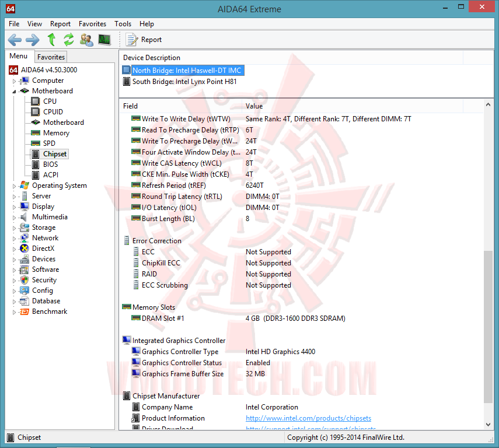Viewport: 499px width, 448px height.
Task: Click the Config icon in tree
Action: pyautogui.click(x=25, y=290)
